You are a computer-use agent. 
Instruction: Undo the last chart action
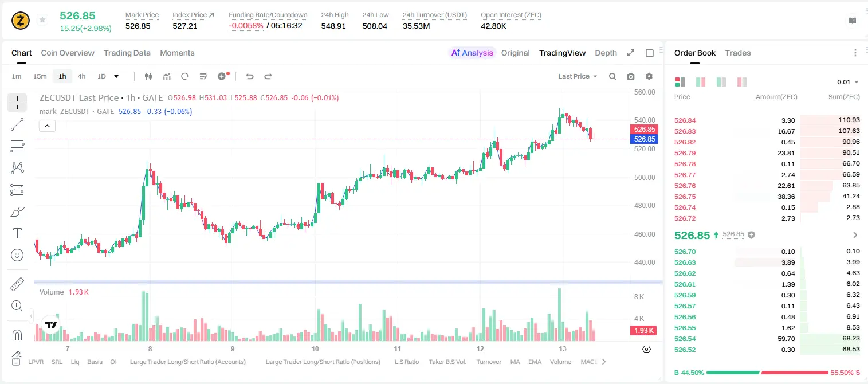coord(250,76)
